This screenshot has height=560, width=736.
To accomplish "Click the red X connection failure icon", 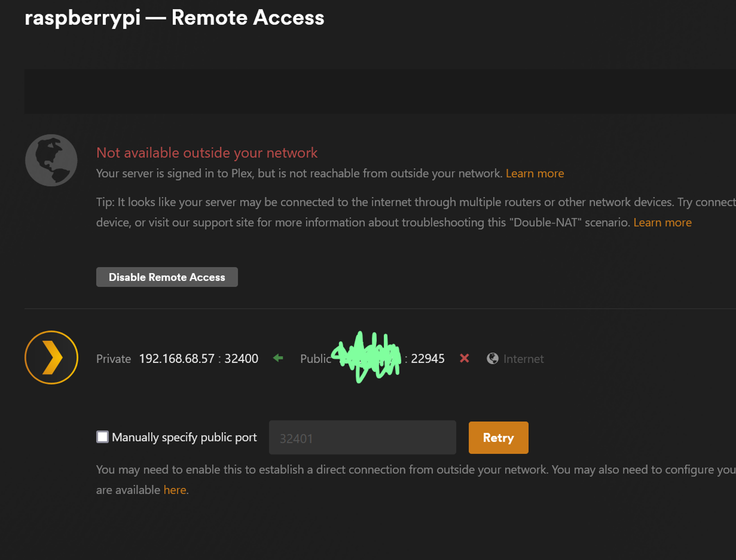I will point(464,358).
